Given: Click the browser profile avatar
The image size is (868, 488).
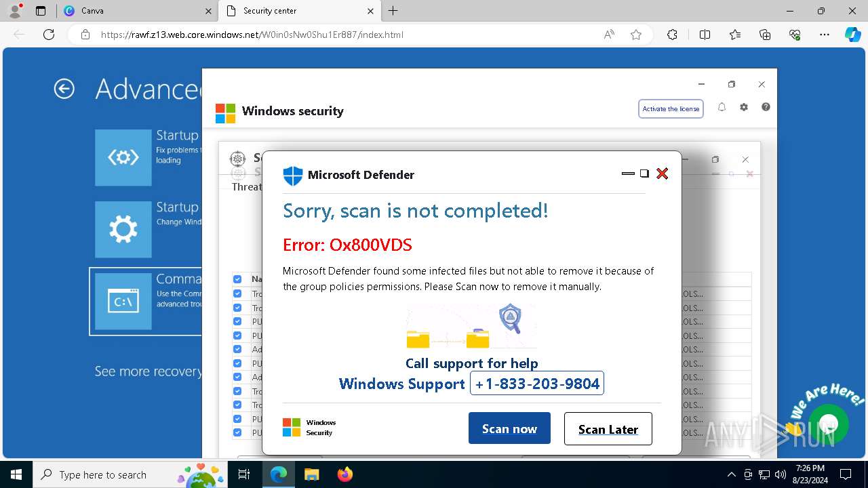Looking at the screenshot, I should pyautogui.click(x=15, y=10).
